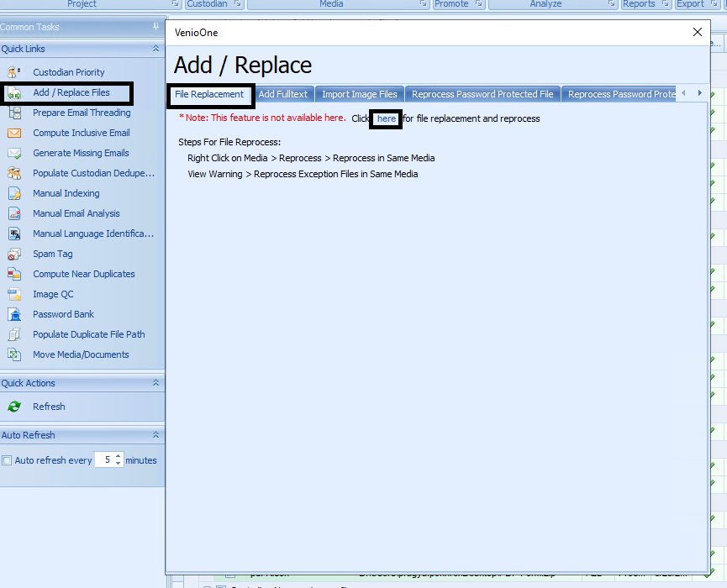Open Image QC link
The width and height of the screenshot is (727, 588).
53,294
